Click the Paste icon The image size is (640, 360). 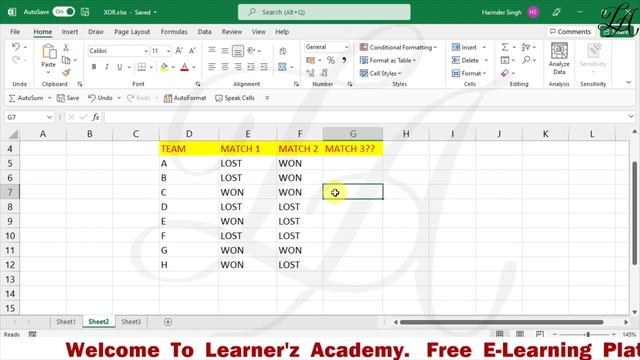pyautogui.click(x=49, y=52)
